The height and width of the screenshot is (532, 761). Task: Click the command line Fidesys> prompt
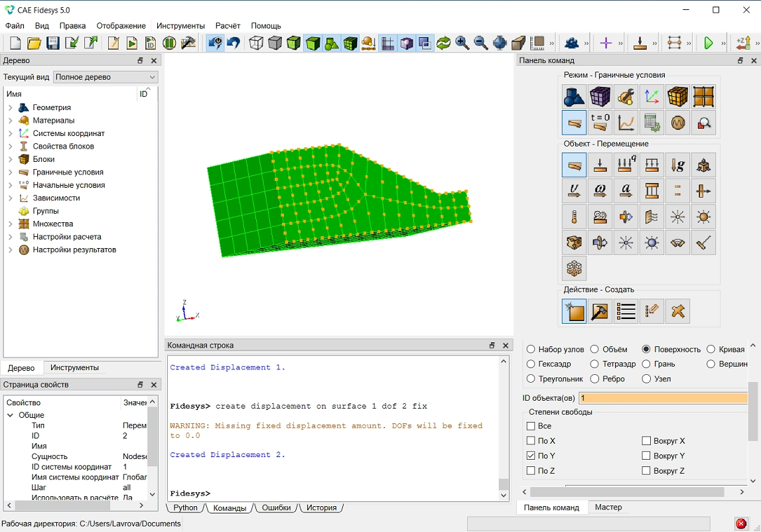190,493
